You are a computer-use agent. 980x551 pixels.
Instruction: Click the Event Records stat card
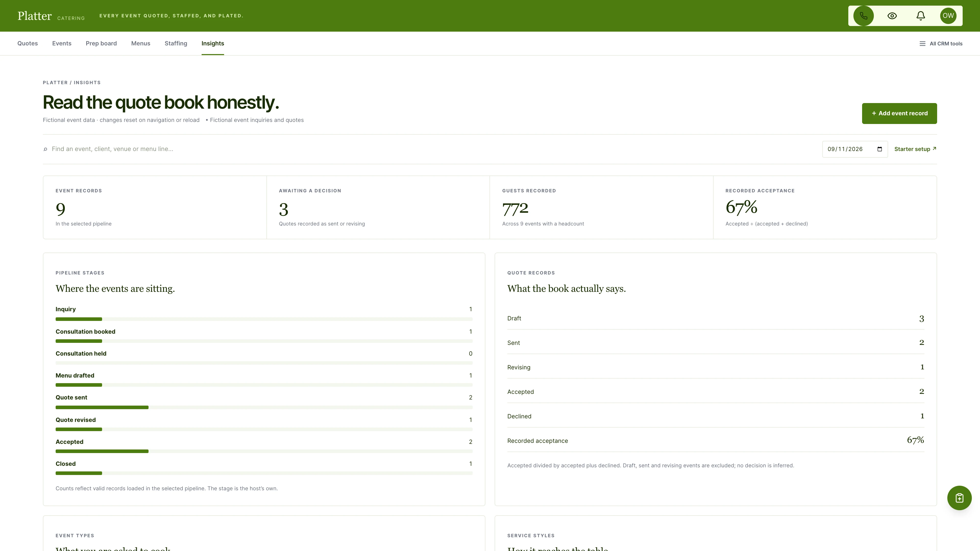pyautogui.click(x=155, y=207)
